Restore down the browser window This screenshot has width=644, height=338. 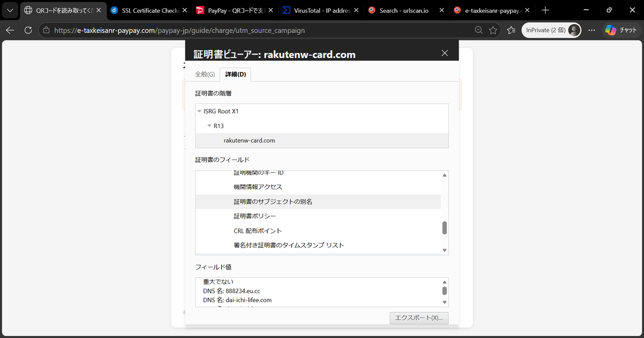(609, 10)
